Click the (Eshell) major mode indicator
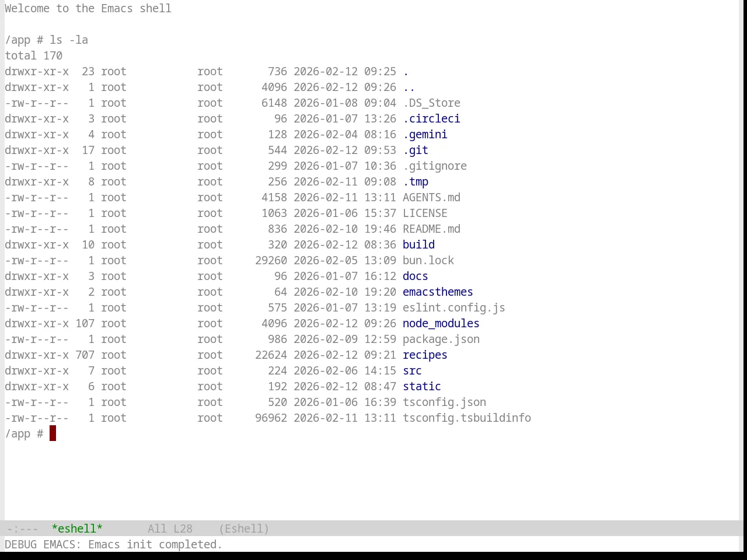 244,528
